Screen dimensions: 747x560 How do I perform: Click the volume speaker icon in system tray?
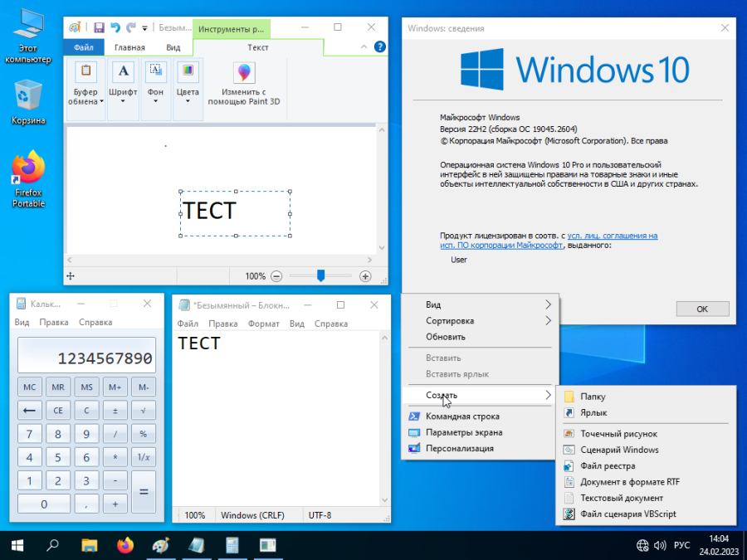click(x=660, y=545)
